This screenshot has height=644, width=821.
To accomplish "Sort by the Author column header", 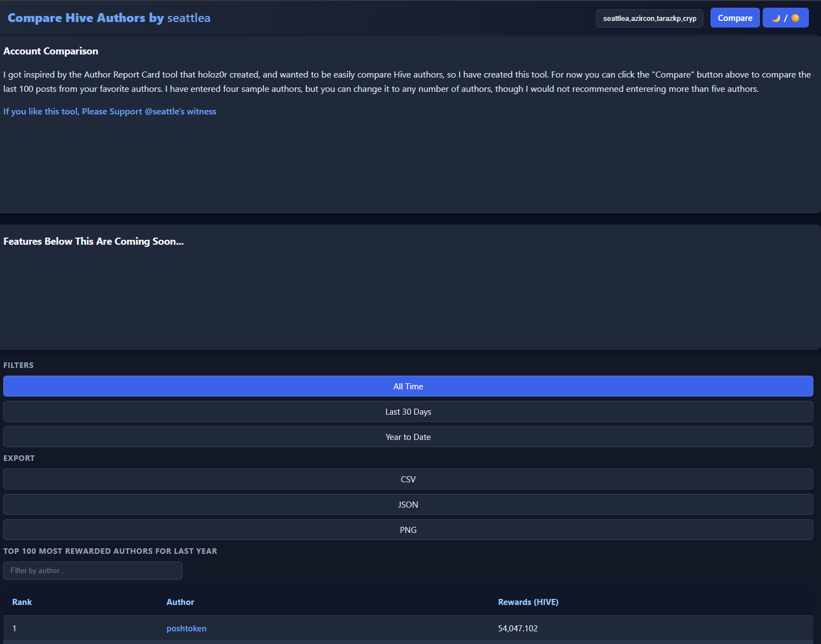I will coord(180,602).
